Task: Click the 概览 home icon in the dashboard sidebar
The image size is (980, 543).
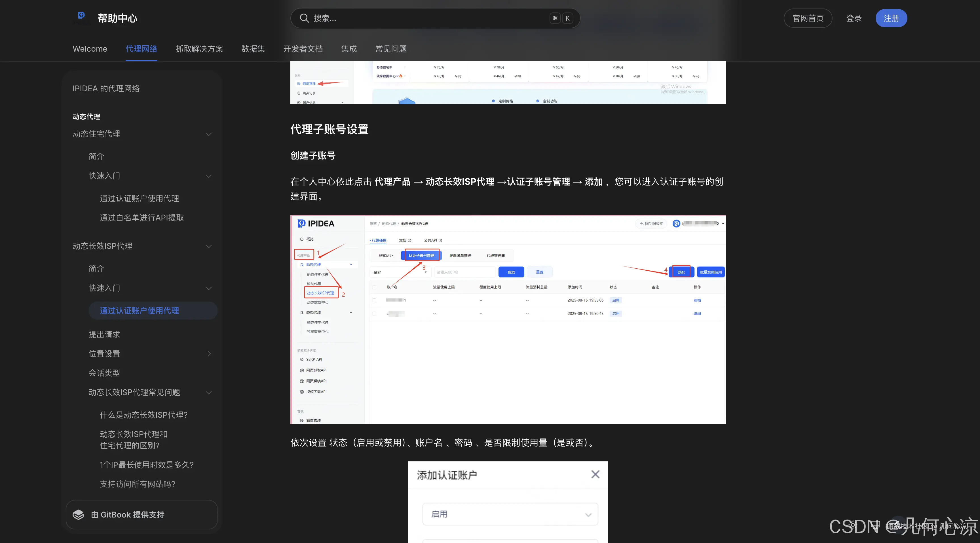Action: pos(302,239)
